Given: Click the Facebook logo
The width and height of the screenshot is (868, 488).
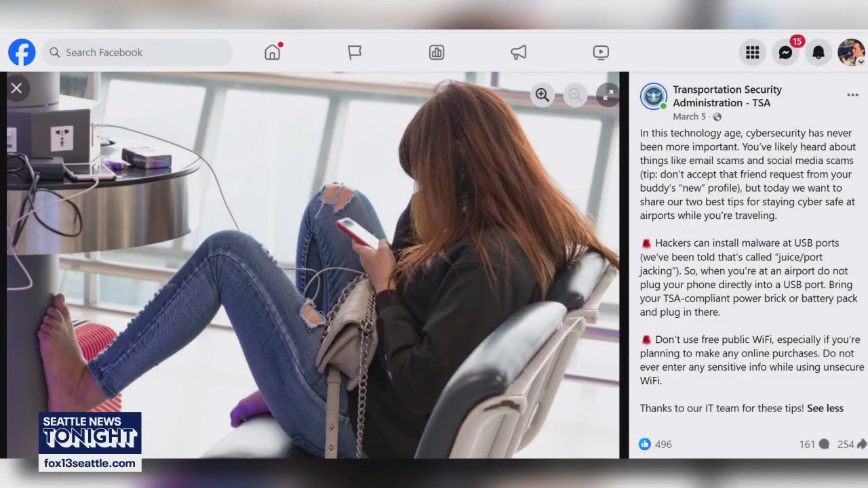Looking at the screenshot, I should tap(21, 52).
